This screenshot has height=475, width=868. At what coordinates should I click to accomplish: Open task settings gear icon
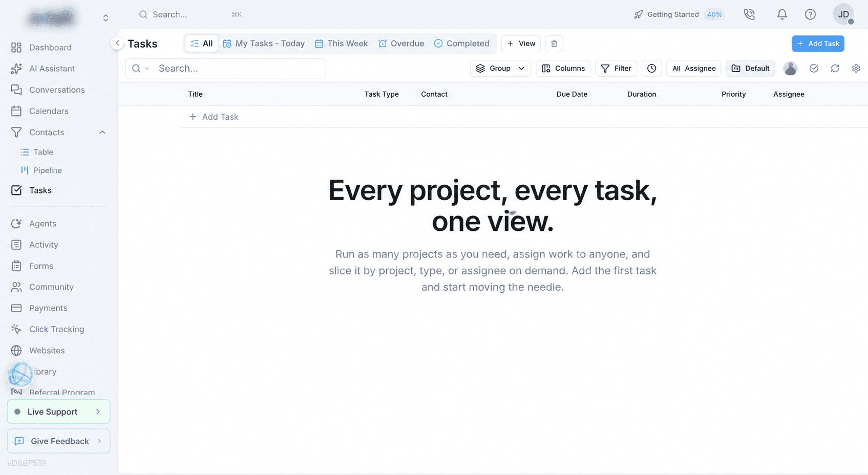pos(856,68)
